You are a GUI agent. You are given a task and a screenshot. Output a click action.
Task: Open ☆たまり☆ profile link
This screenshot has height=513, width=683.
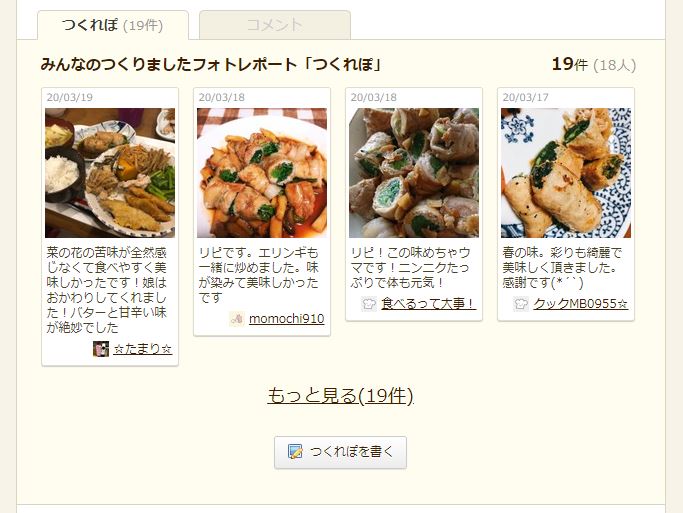142,349
